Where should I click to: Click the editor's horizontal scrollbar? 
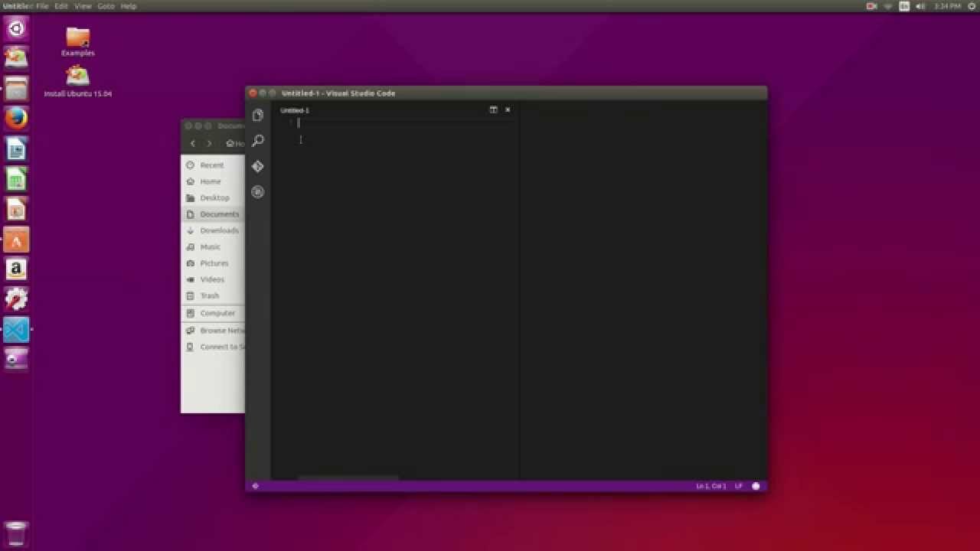pos(348,478)
